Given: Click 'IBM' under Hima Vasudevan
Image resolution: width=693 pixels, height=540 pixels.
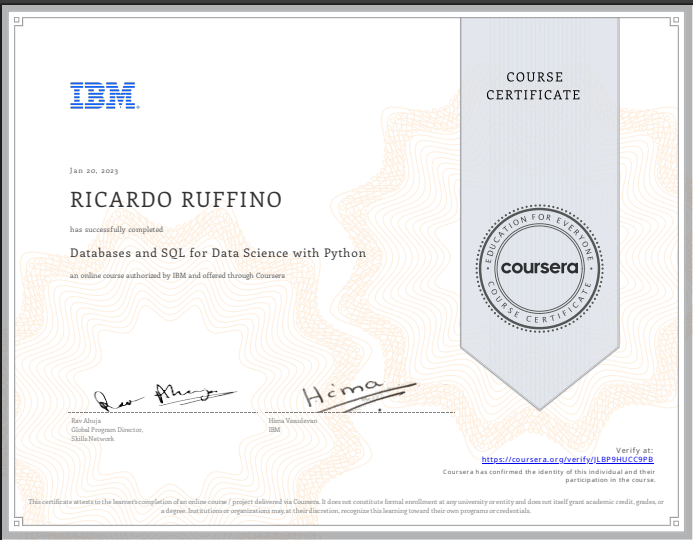Looking at the screenshot, I should pos(274,430).
